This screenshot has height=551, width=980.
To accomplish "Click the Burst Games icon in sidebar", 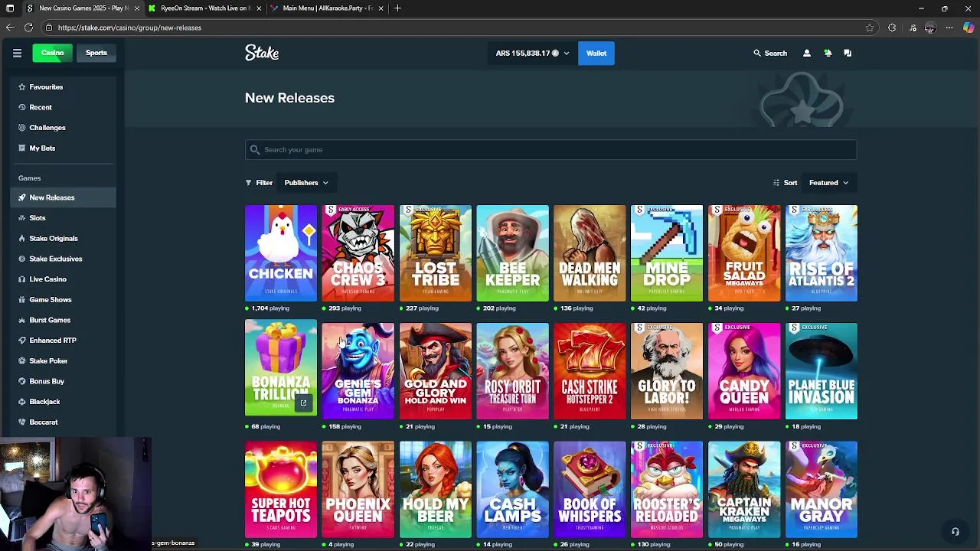I will tap(22, 320).
